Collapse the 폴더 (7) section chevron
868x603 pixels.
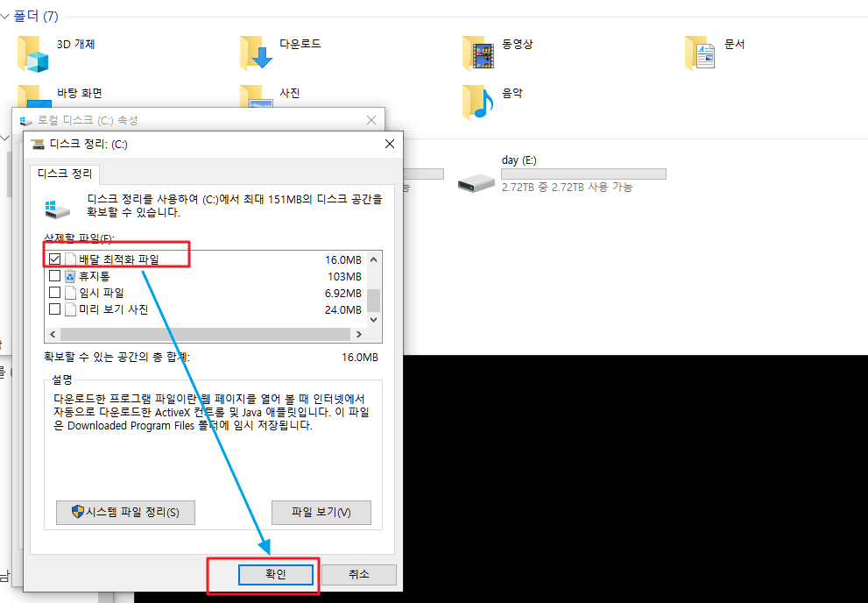(5, 17)
